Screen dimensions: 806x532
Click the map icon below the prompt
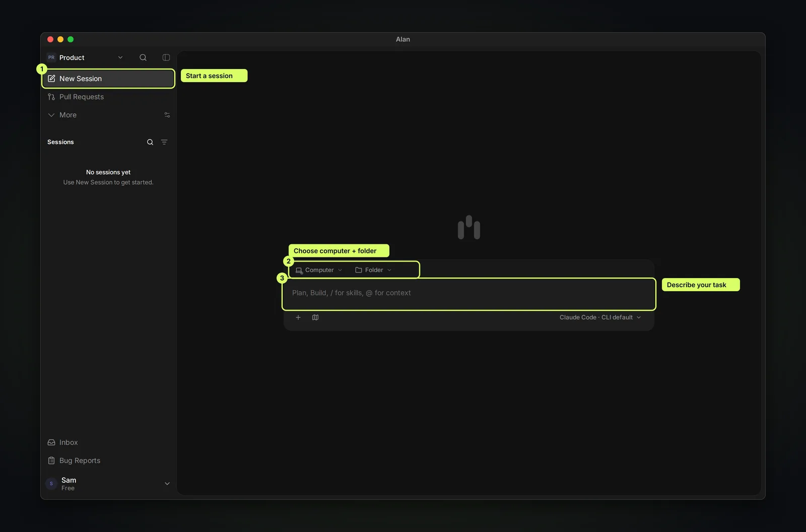click(315, 317)
